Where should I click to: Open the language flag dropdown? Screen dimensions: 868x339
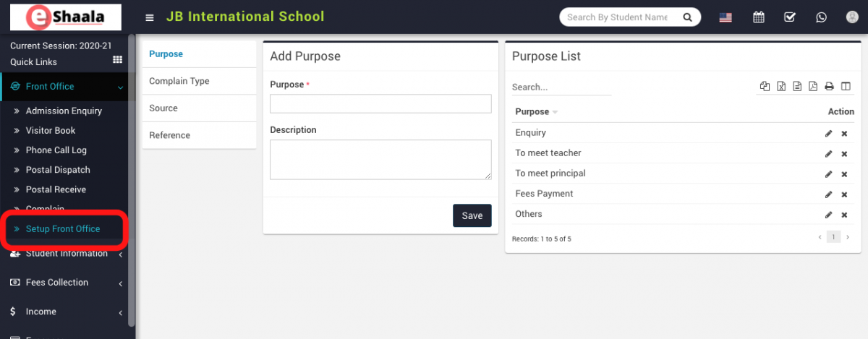[x=726, y=17]
